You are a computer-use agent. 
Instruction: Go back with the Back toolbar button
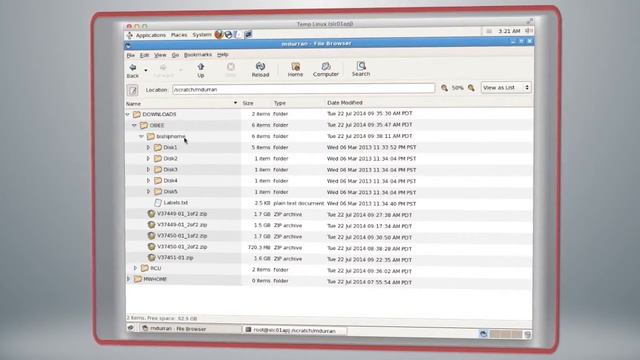click(x=133, y=71)
